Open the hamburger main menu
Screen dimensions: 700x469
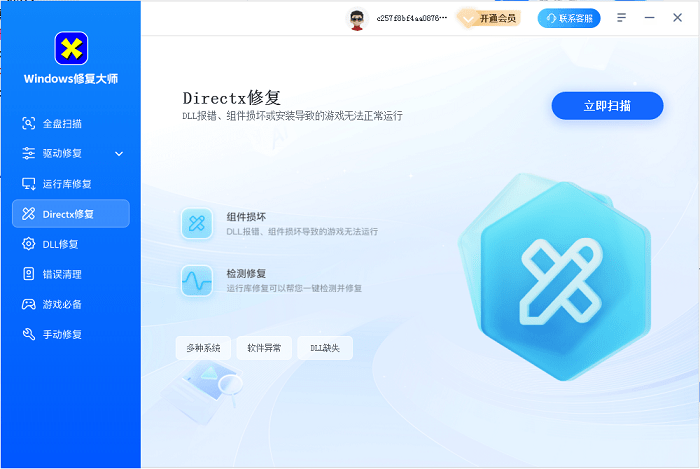coord(622,18)
